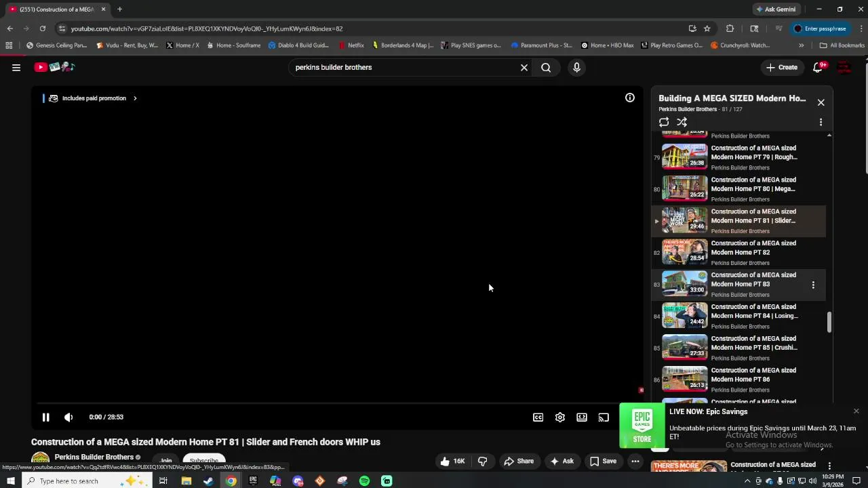Open the account avatar menu

[x=844, y=67]
